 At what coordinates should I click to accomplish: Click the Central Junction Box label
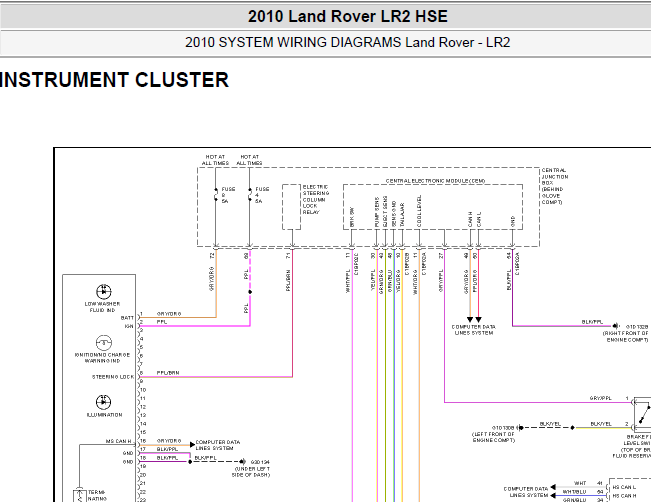click(x=555, y=186)
